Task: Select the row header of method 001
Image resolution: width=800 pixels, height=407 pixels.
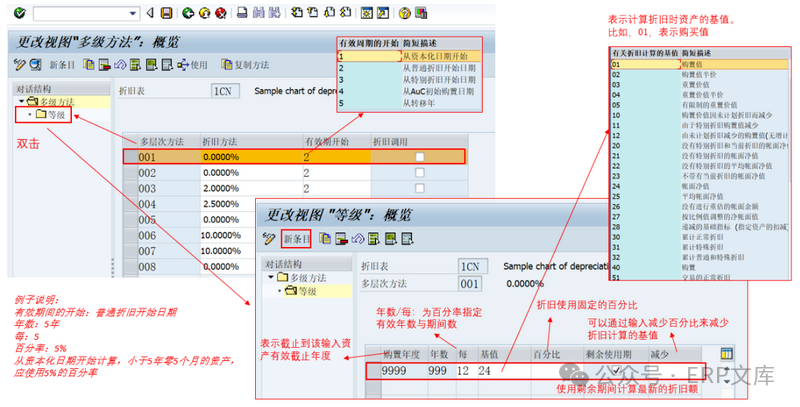Action: coord(130,157)
